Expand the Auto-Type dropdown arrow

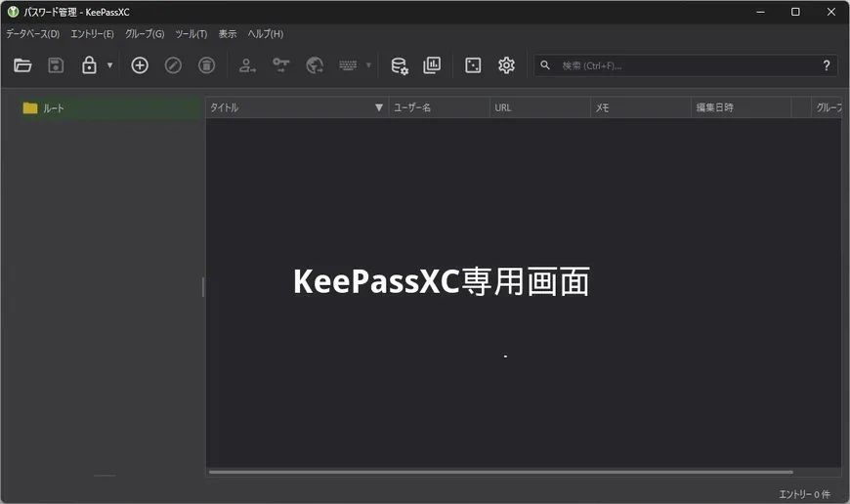(368, 65)
